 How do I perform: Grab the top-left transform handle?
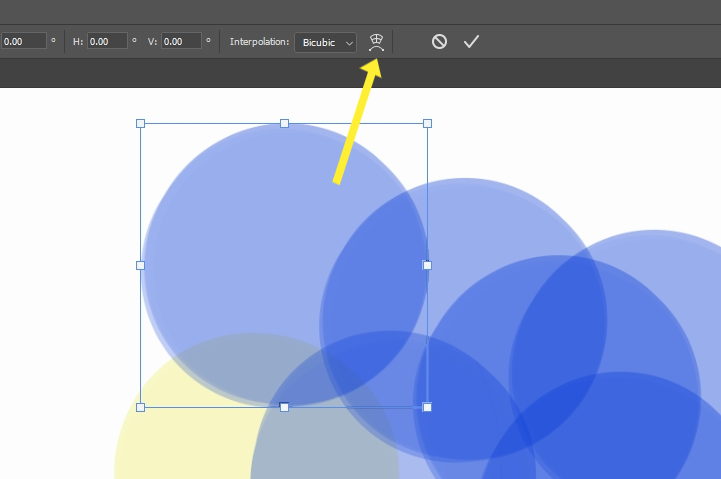click(x=141, y=123)
